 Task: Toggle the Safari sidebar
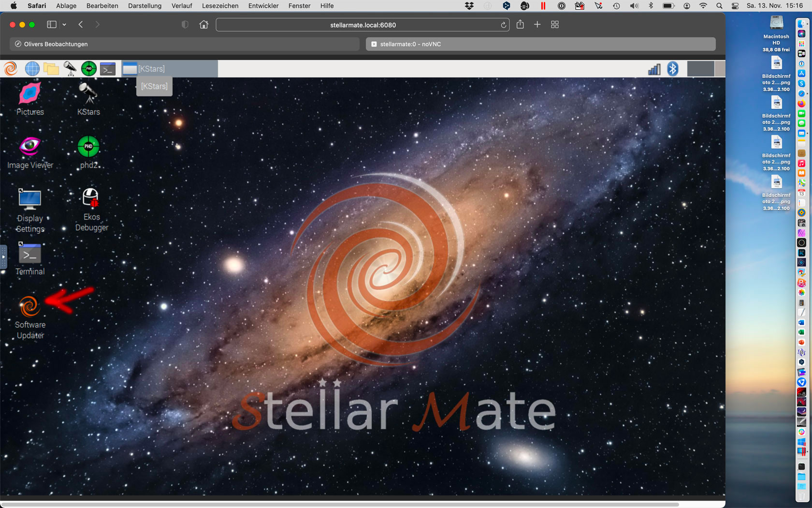(51, 25)
